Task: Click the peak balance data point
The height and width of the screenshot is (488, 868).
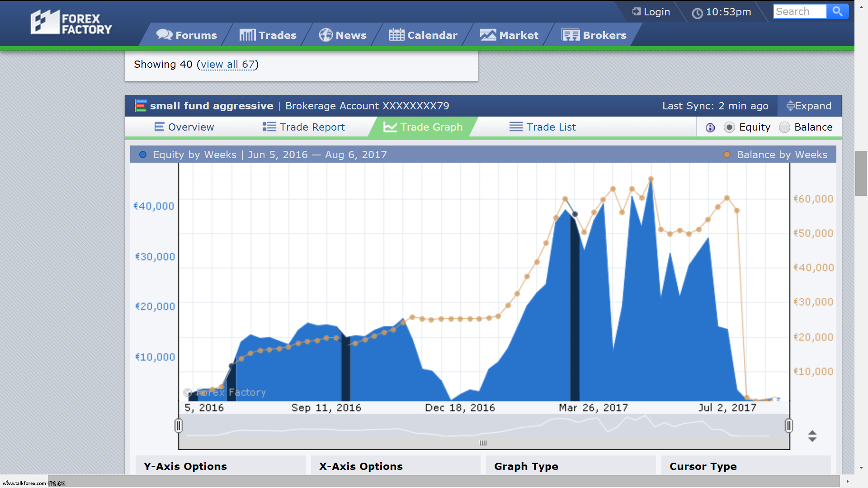Action: coord(651,179)
